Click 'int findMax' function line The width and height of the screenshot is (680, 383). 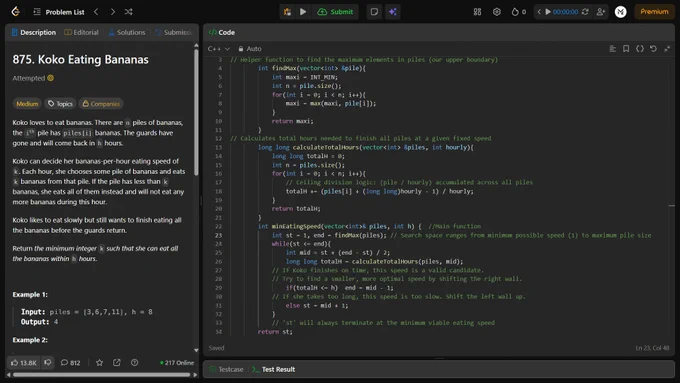pyautogui.click(x=312, y=68)
